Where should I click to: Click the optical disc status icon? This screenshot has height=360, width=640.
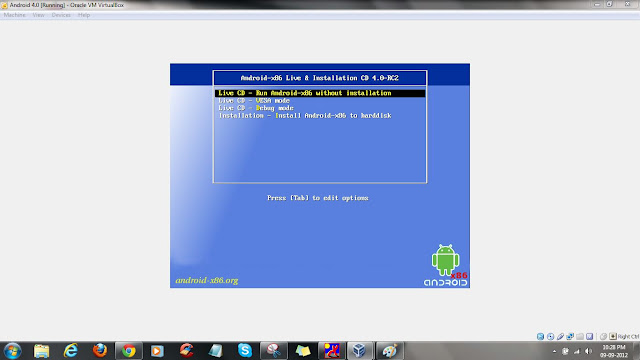pyautogui.click(x=550, y=336)
